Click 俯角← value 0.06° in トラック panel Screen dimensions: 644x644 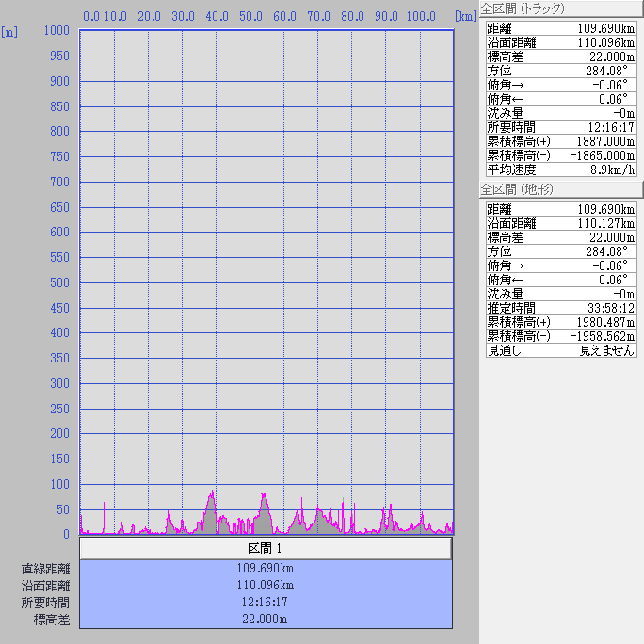[x=613, y=99]
